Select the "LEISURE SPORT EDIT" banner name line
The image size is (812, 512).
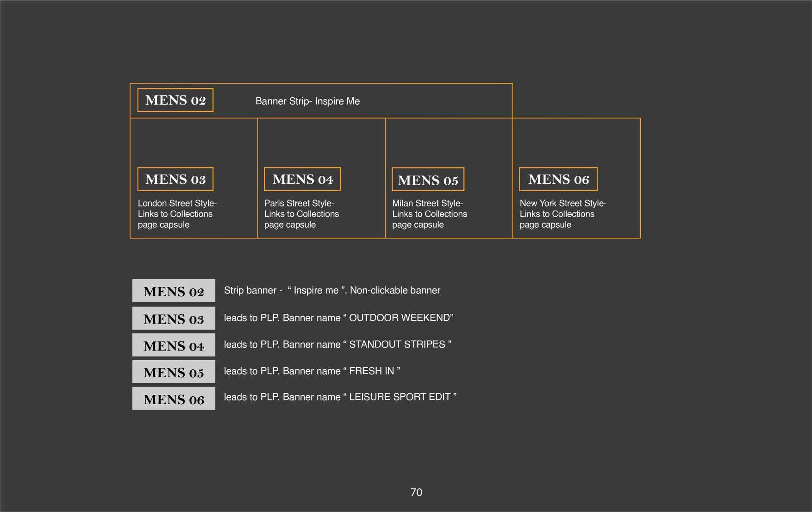point(340,397)
